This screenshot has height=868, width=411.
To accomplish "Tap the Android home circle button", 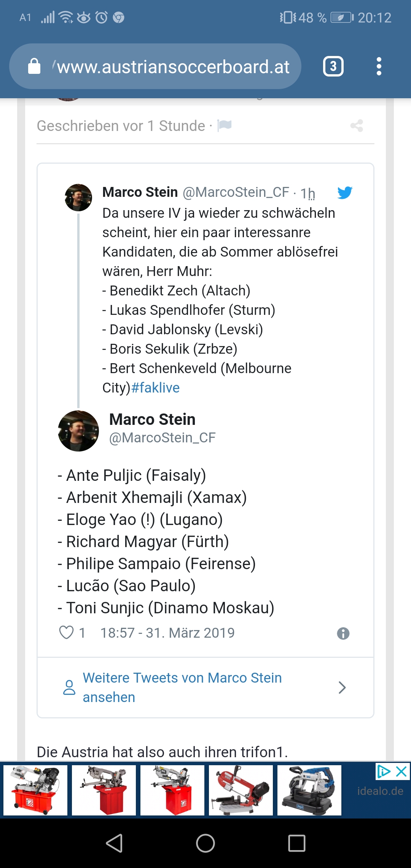I will (x=205, y=843).
